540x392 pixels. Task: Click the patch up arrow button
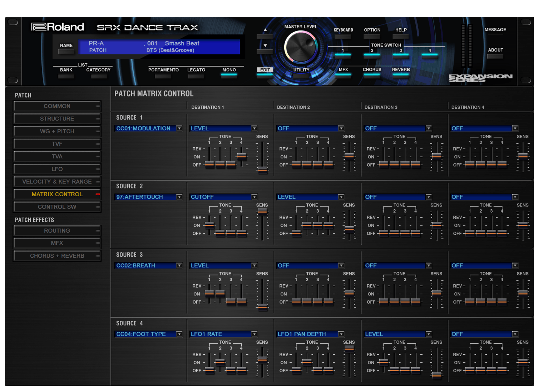265,36
